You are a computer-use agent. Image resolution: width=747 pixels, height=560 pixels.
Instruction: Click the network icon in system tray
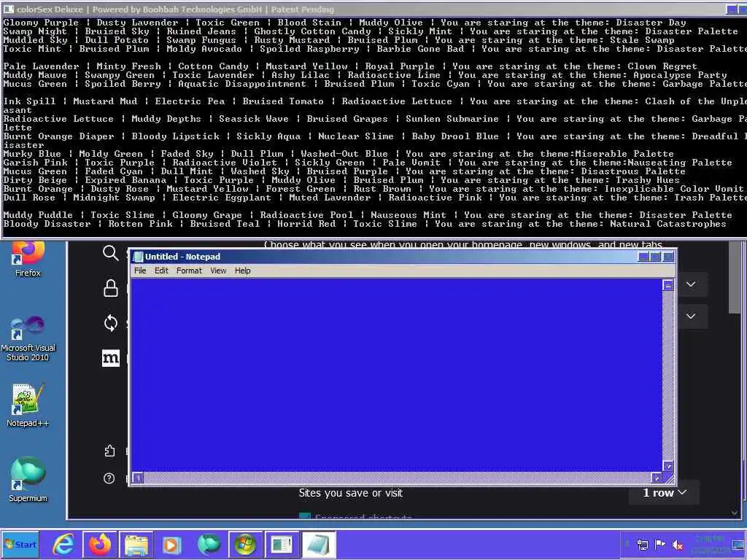642,545
